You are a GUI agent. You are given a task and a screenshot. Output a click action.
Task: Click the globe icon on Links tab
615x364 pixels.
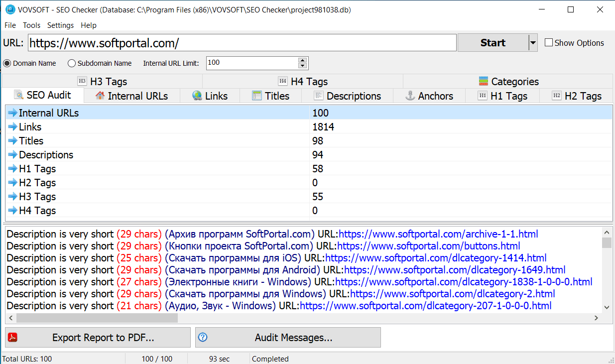pyautogui.click(x=197, y=96)
